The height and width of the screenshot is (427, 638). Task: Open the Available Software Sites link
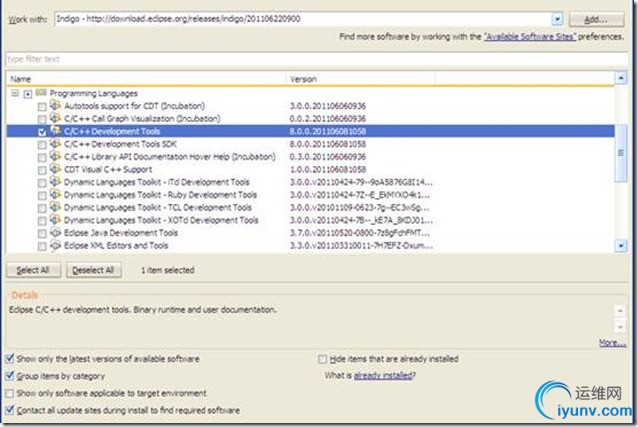530,37
